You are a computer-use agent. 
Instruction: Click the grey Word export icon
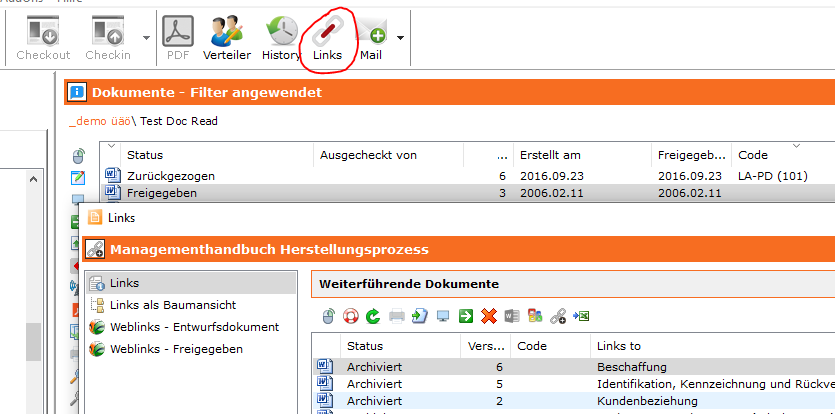pos(511,316)
